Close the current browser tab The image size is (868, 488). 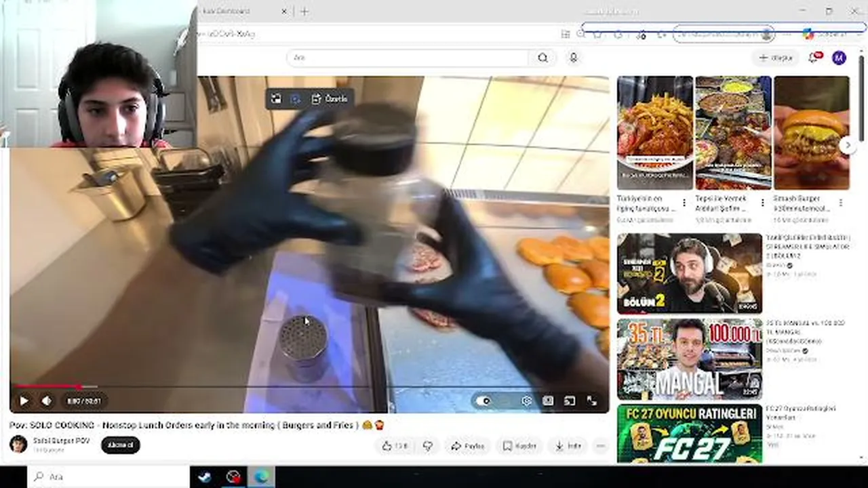pyautogui.click(x=285, y=12)
